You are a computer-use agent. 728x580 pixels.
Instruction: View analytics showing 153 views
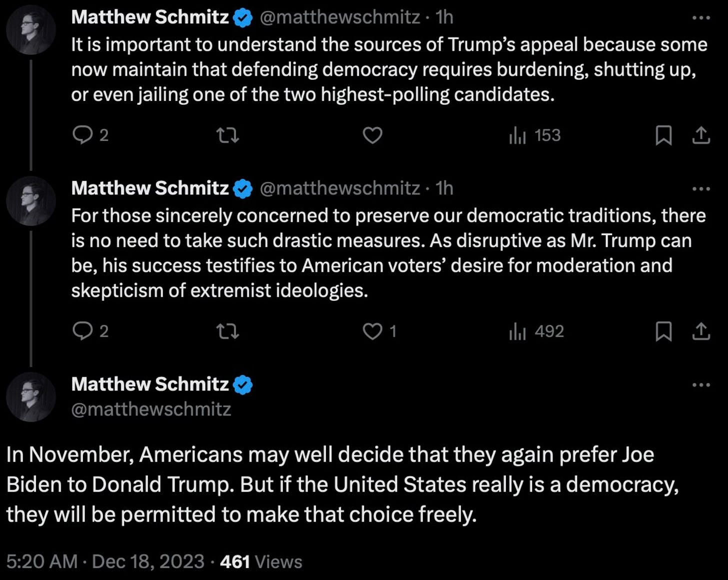pos(534,135)
